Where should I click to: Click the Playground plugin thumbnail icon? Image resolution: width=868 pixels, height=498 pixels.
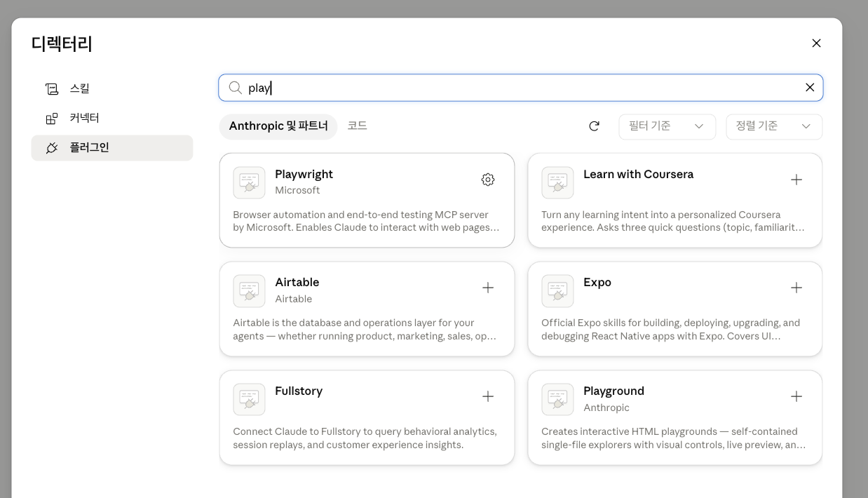(x=557, y=399)
